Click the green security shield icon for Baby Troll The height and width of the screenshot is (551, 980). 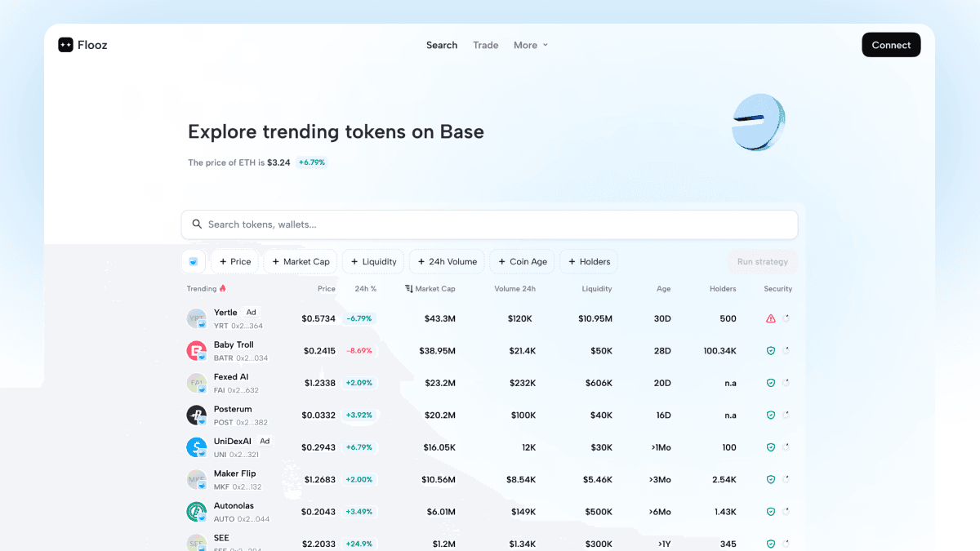pyautogui.click(x=769, y=350)
